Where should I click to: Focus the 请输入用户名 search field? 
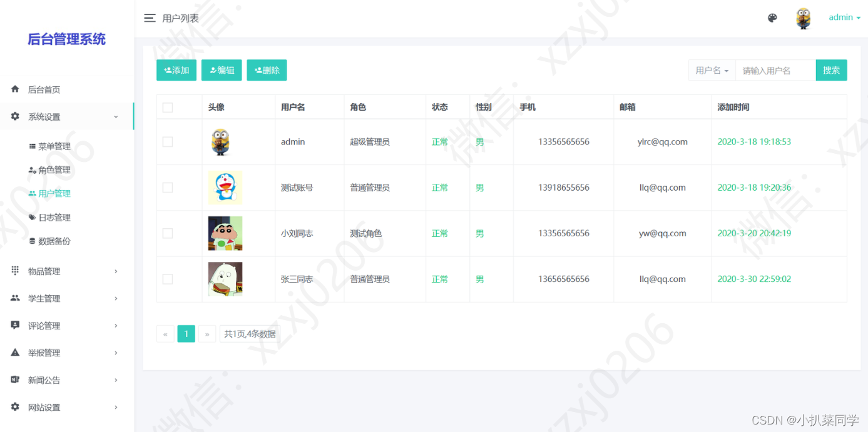(x=775, y=71)
